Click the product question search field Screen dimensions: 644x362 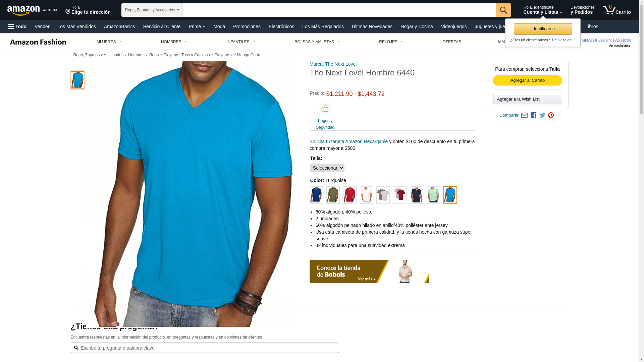205,348
